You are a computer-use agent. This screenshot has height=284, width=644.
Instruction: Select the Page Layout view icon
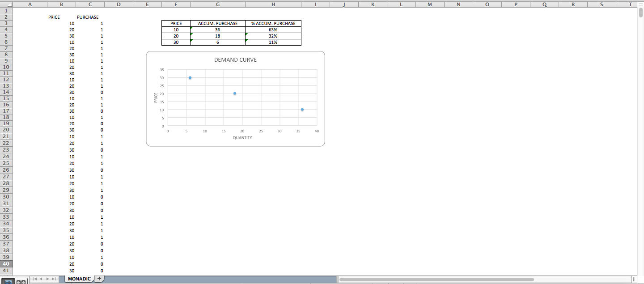tap(18, 282)
